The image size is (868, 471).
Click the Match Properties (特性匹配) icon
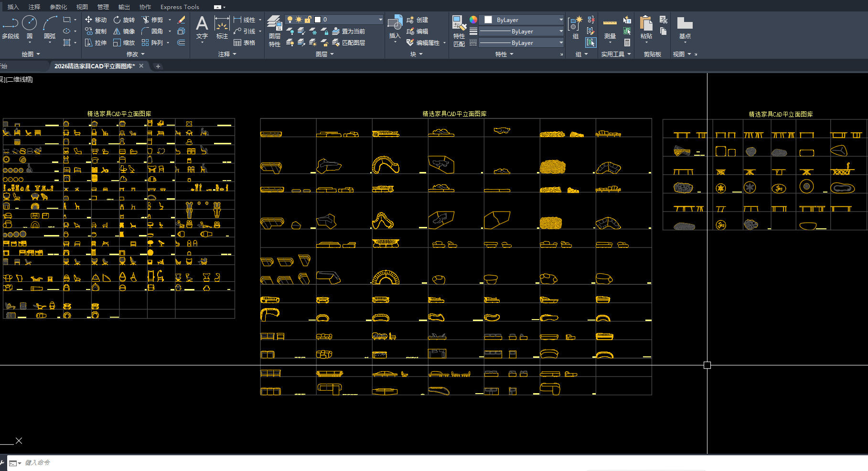click(459, 27)
